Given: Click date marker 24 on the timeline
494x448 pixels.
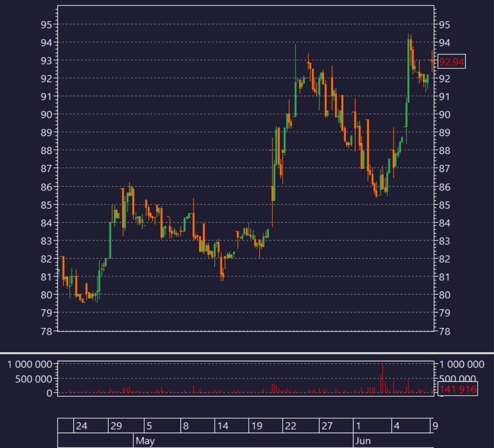Looking at the screenshot, I should pos(81,426).
